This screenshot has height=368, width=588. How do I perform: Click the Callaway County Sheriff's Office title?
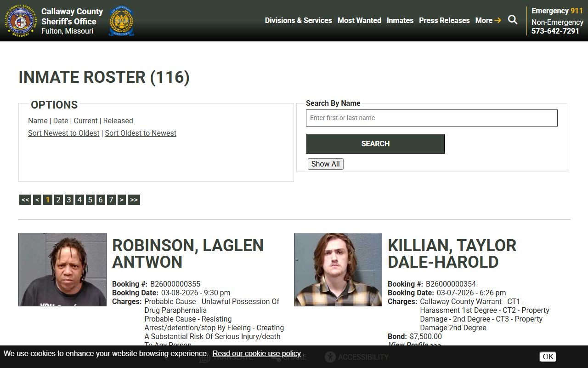pos(72,17)
